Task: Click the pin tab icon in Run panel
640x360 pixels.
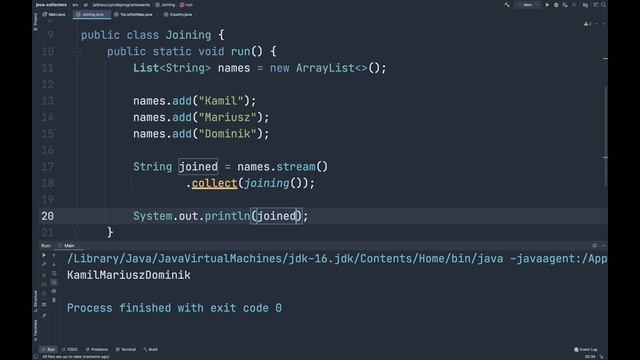Action: click(44, 316)
